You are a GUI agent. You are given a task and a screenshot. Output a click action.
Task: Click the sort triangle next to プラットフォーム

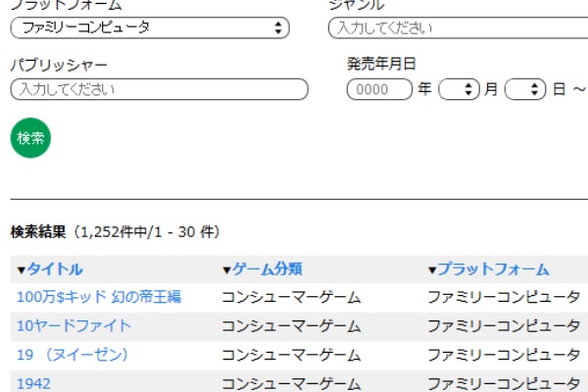(x=432, y=270)
